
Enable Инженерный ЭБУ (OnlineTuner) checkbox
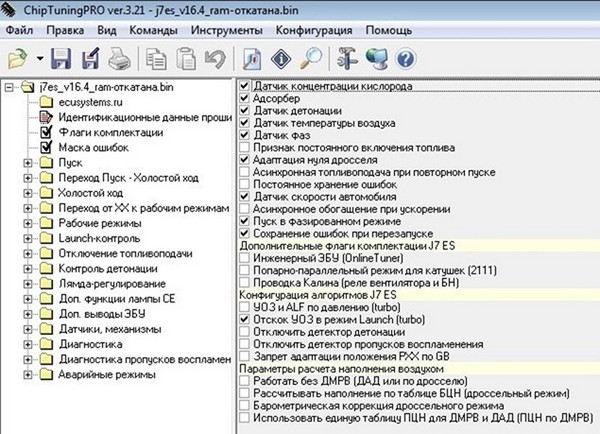(x=246, y=258)
